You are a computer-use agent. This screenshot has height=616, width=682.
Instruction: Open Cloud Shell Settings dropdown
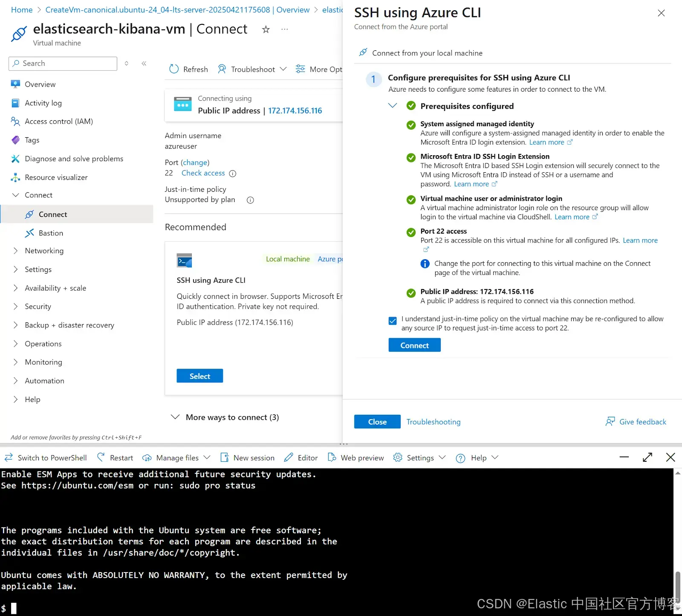419,457
